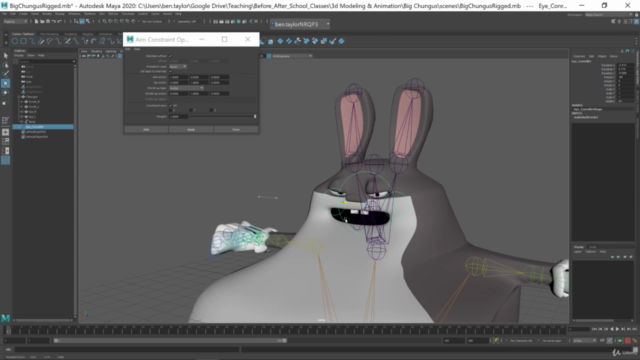The height and width of the screenshot is (360, 640).
Task: Activate the highlighted Move tool
Action: [5, 83]
